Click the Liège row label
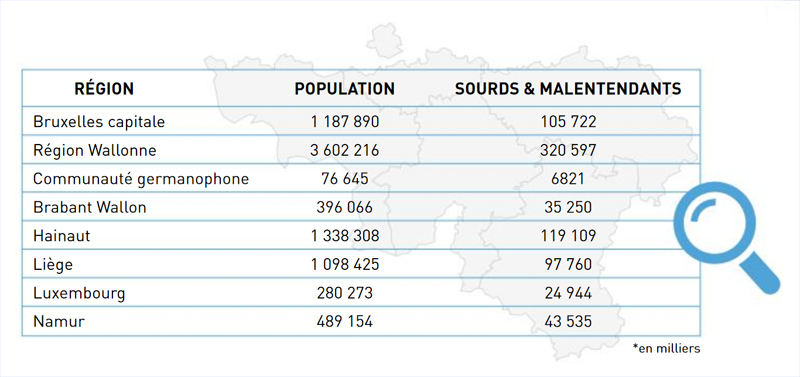Image resolution: width=800 pixels, height=377 pixels. [x=53, y=265]
